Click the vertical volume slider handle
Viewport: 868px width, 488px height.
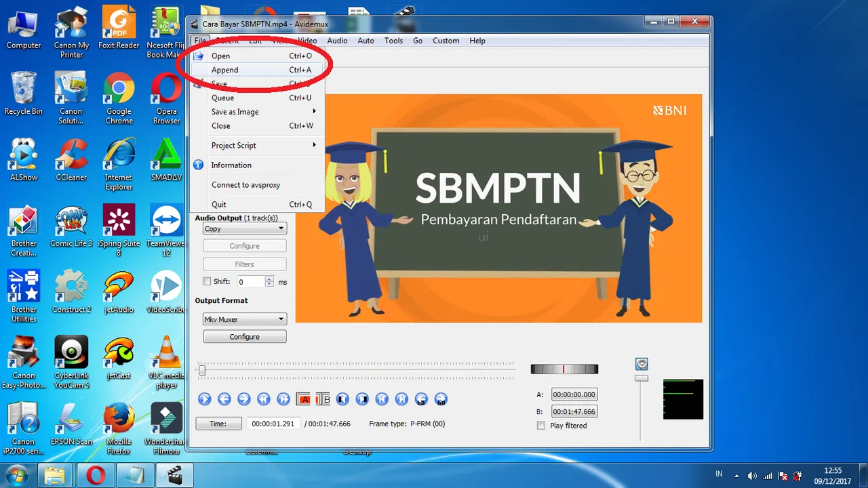(642, 378)
